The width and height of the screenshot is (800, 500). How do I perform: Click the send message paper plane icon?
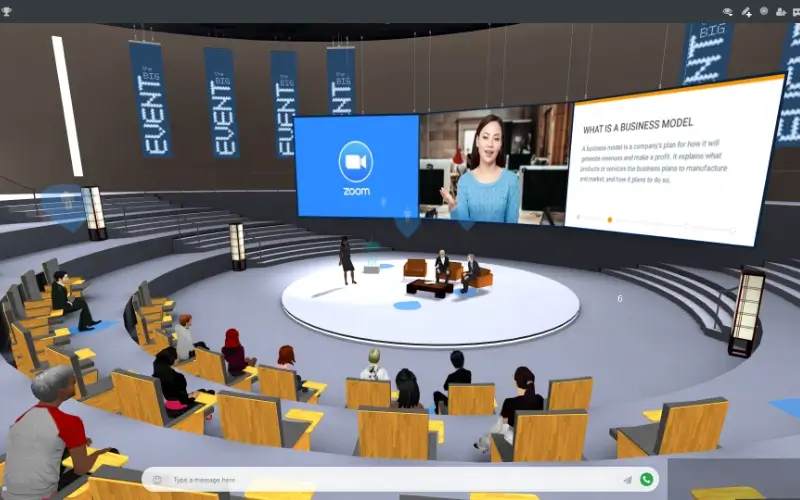(x=628, y=480)
